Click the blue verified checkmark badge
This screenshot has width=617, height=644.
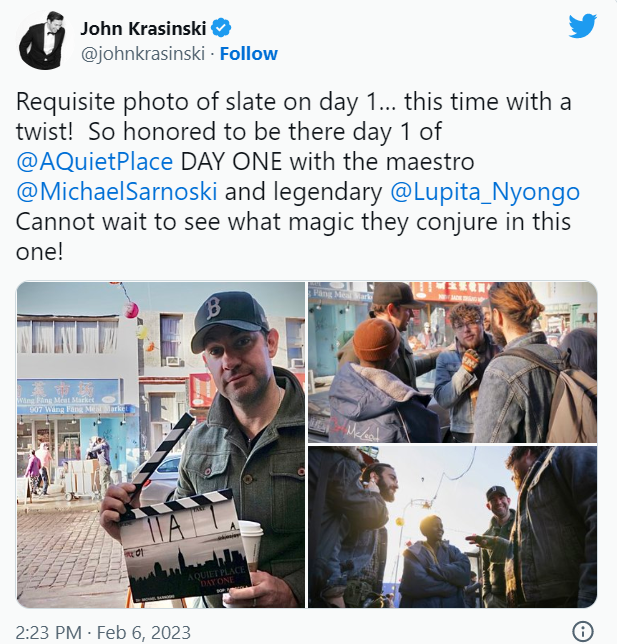[x=221, y=28]
